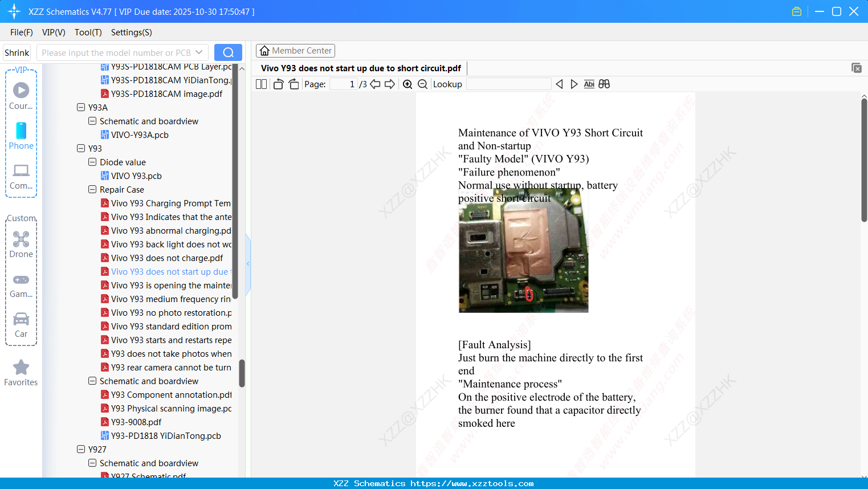Click the blue search button
The height and width of the screenshot is (489, 868).
(228, 52)
